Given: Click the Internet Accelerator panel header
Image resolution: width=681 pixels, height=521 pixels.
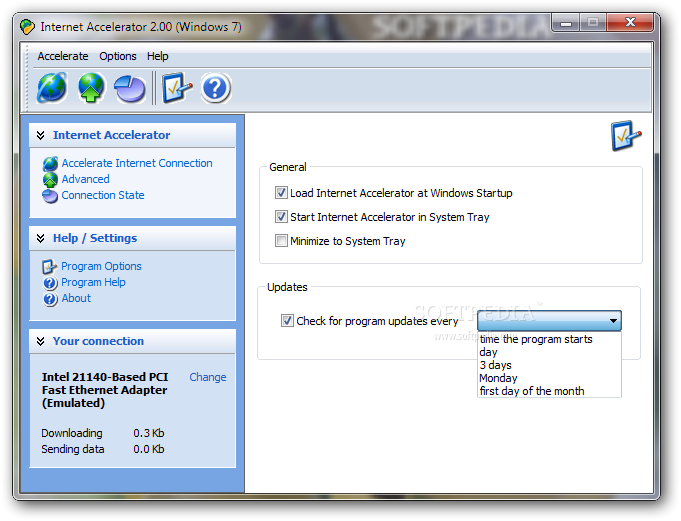Looking at the screenshot, I should point(132,135).
